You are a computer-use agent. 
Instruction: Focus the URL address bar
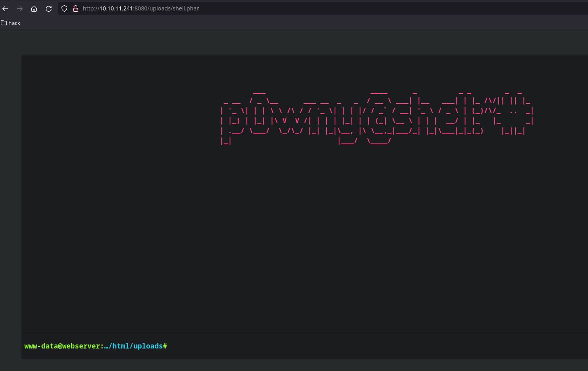(322, 8)
